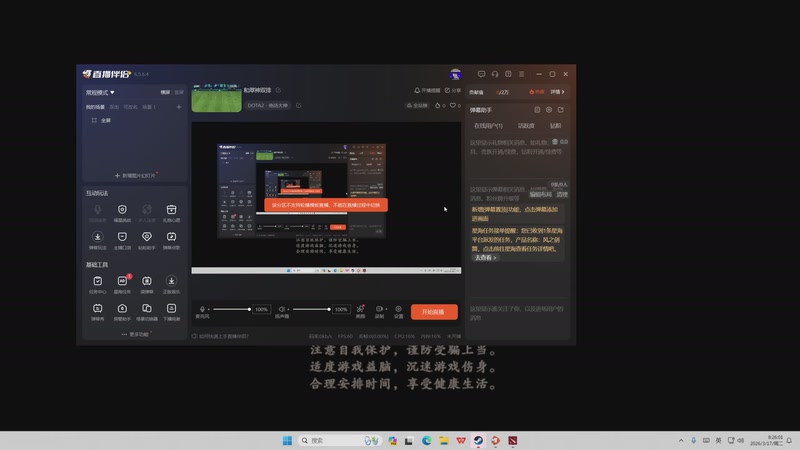Open the hamburger menu in title bar
800x450 pixels.
[521, 74]
